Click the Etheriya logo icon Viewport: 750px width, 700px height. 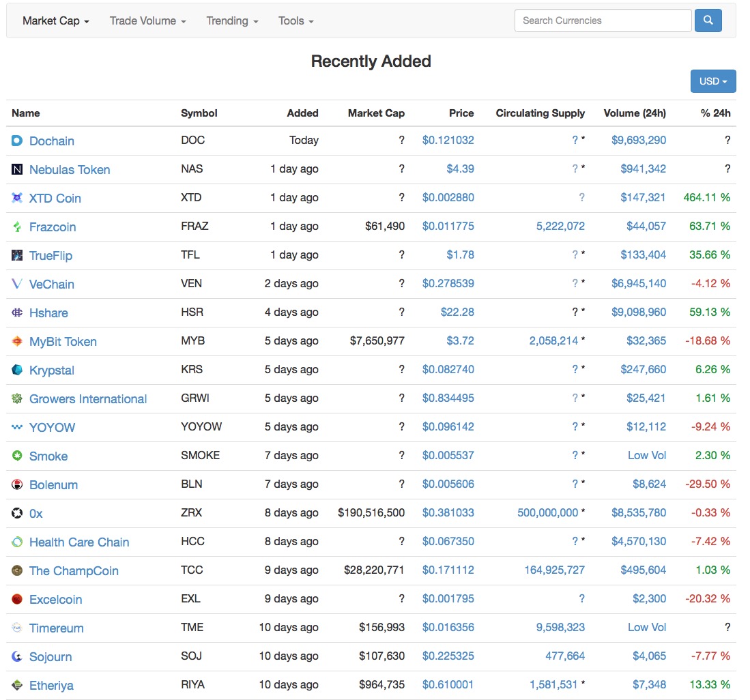[17, 685]
